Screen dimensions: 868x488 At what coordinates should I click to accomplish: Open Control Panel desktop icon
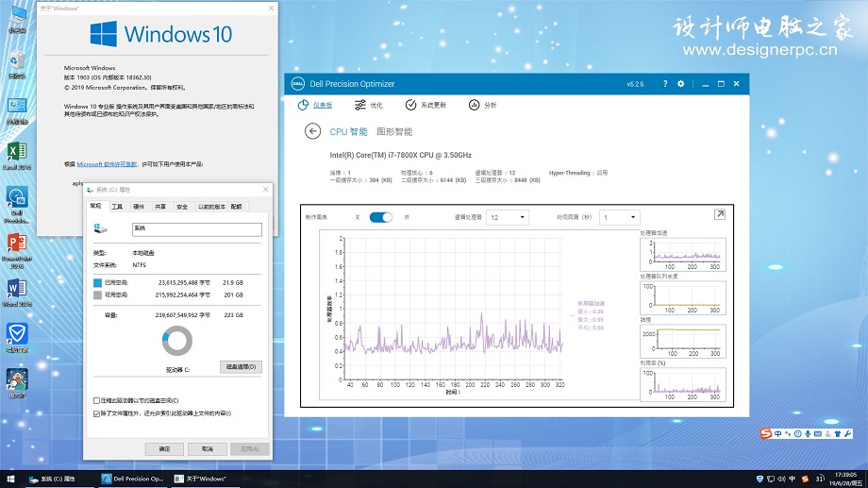coord(17,110)
